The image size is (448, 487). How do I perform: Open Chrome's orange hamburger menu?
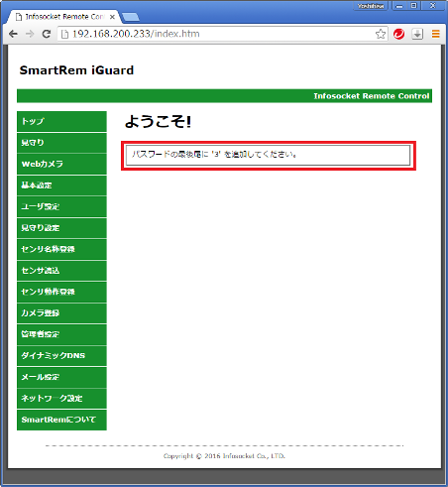[x=436, y=34]
